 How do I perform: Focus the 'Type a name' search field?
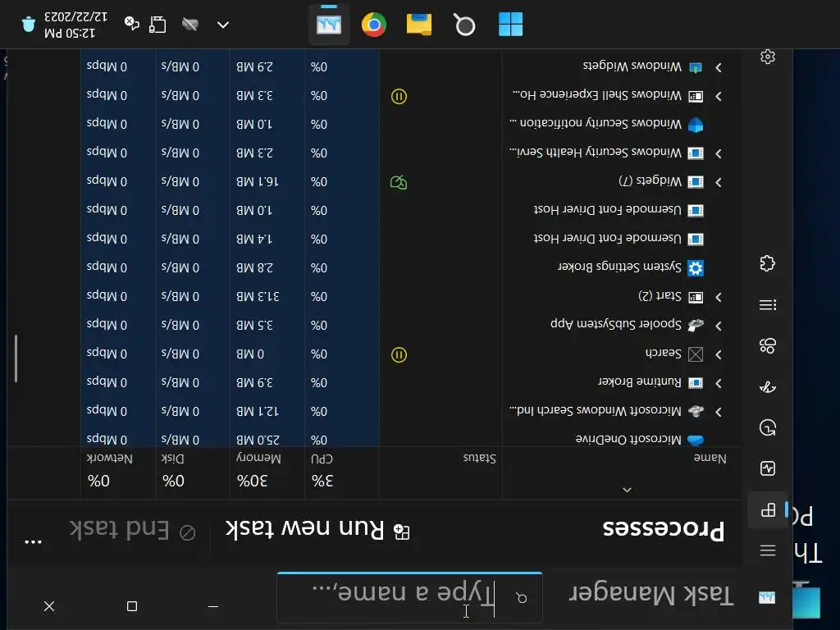[409, 596]
